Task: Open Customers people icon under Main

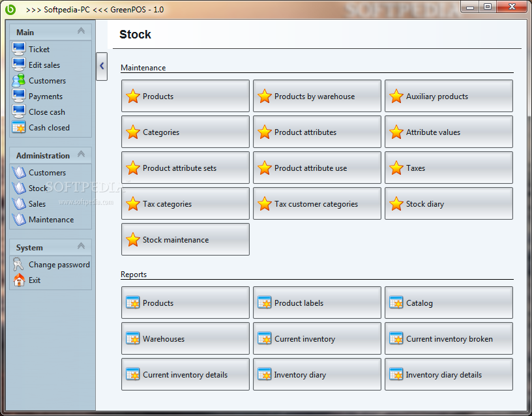Action: click(x=19, y=80)
